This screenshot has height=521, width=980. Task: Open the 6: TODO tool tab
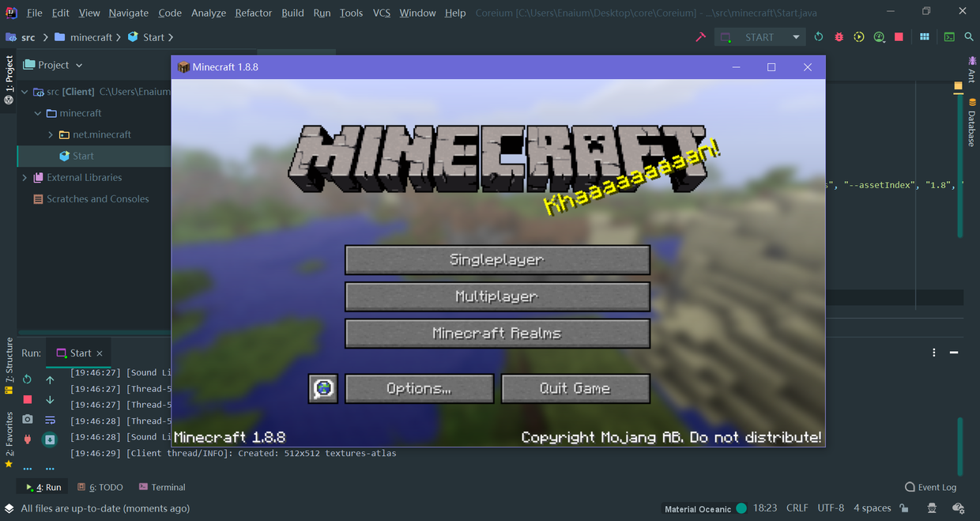[100, 487]
